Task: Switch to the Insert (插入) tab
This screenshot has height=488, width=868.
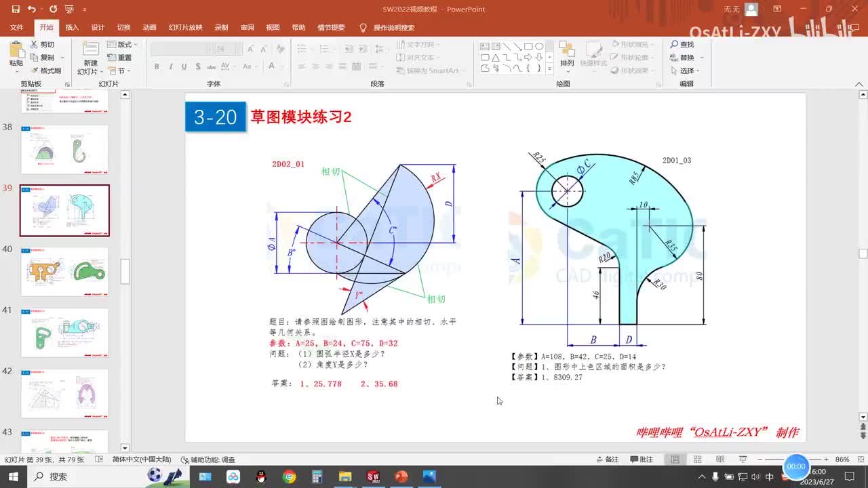Action: coord(72,28)
